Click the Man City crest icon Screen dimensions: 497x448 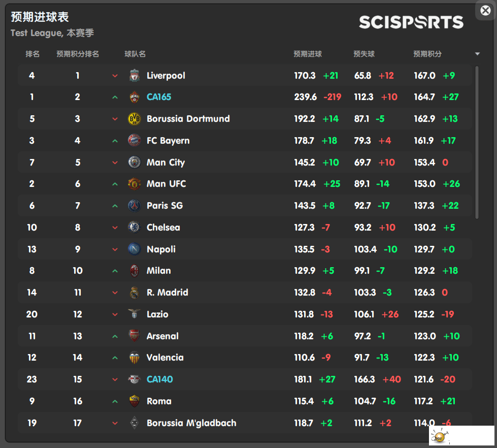tap(134, 163)
